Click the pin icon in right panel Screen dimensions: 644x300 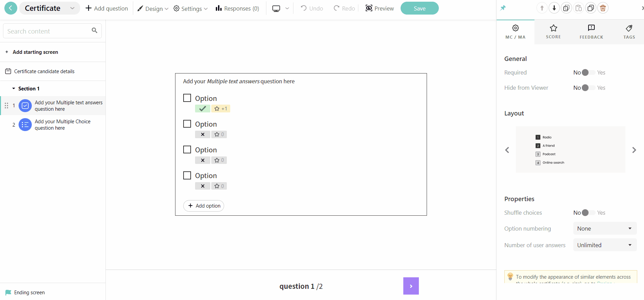point(503,7)
